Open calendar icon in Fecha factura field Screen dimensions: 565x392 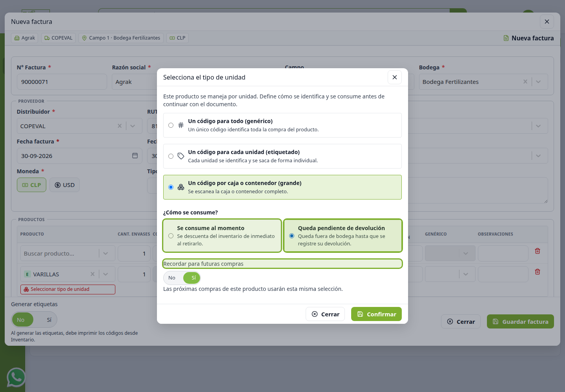pyautogui.click(x=135, y=156)
